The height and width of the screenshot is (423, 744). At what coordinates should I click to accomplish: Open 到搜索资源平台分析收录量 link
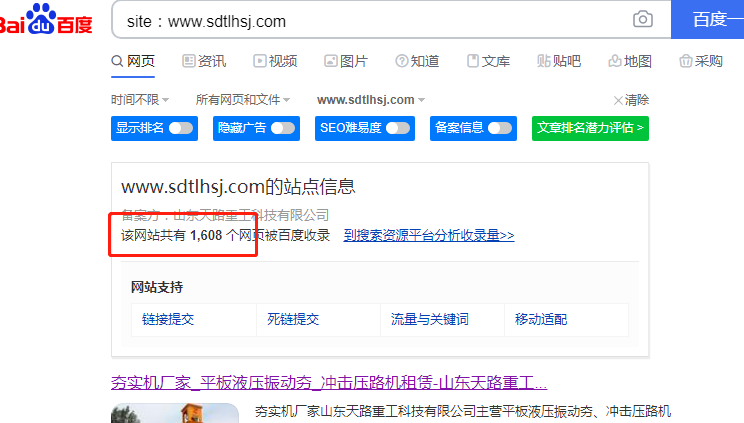tap(429, 235)
